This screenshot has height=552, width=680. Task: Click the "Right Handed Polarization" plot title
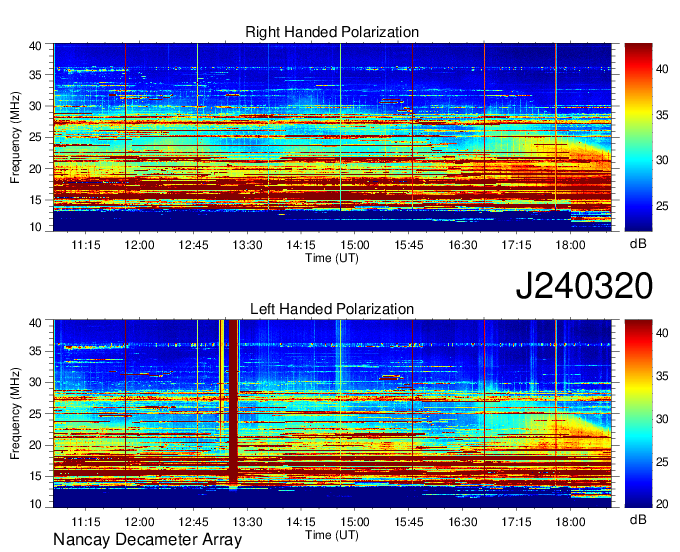pos(332,32)
